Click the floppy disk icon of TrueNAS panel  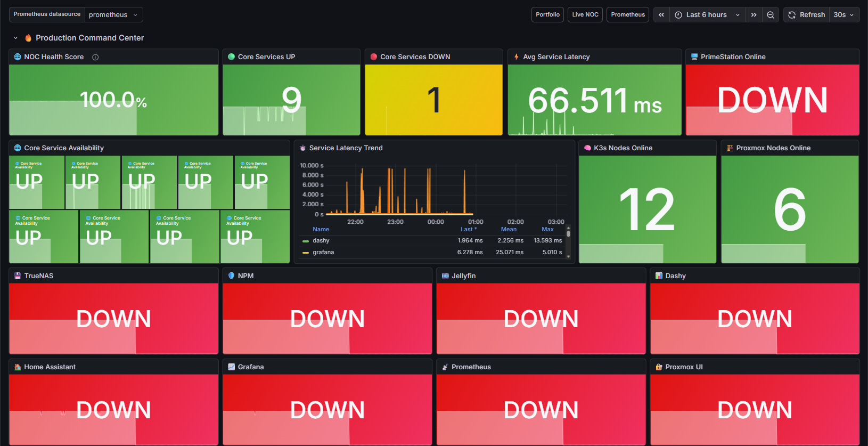[18, 276]
